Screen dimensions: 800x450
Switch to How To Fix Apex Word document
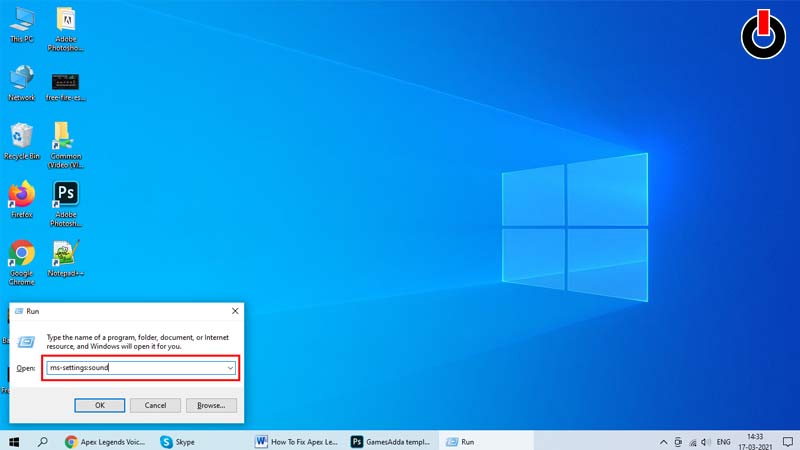coord(296,441)
